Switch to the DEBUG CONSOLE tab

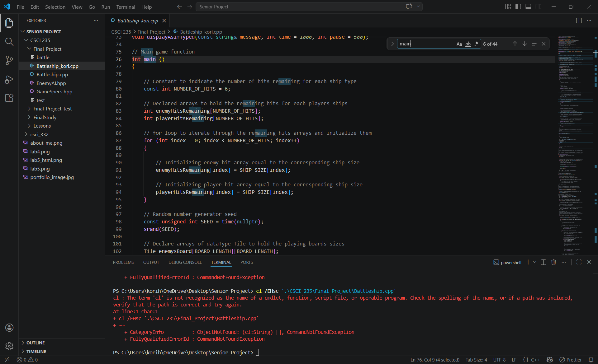(185, 262)
